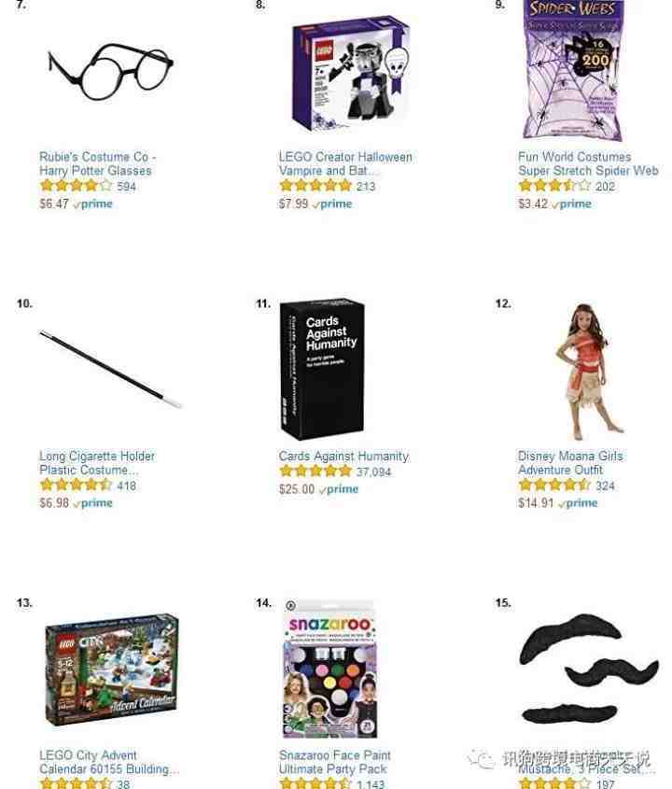
Task: Open Disney Moana Girls Adventure Outfit link
Action: click(x=570, y=463)
